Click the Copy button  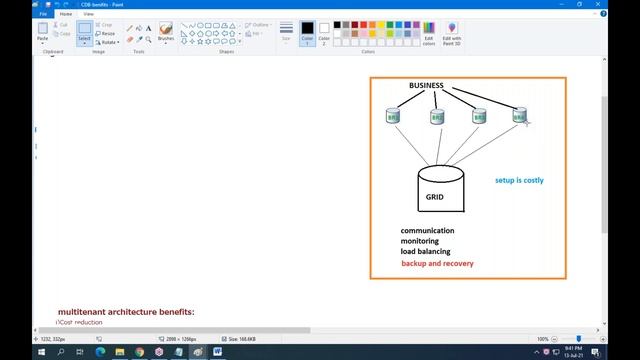pos(62,34)
